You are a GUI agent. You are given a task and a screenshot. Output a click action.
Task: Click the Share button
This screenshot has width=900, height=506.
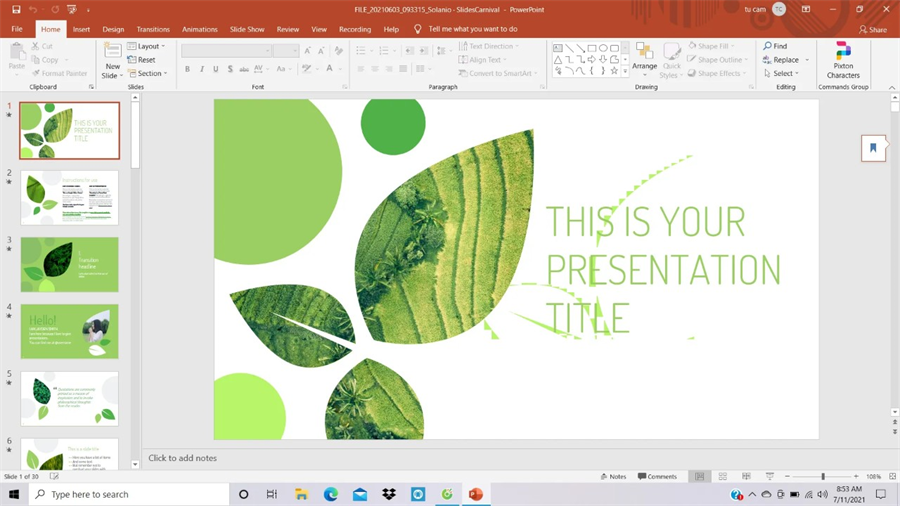873,30
